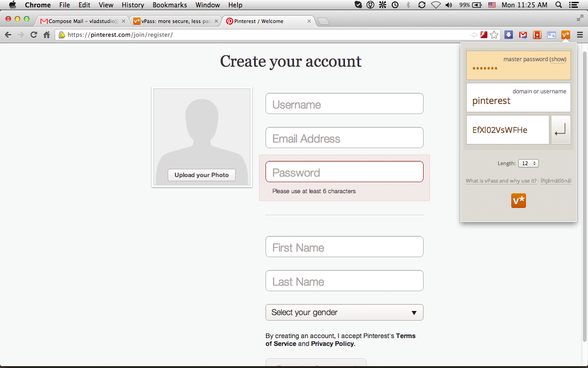Toggle show master password in vPass
The image size is (588, 368).
(x=558, y=59)
